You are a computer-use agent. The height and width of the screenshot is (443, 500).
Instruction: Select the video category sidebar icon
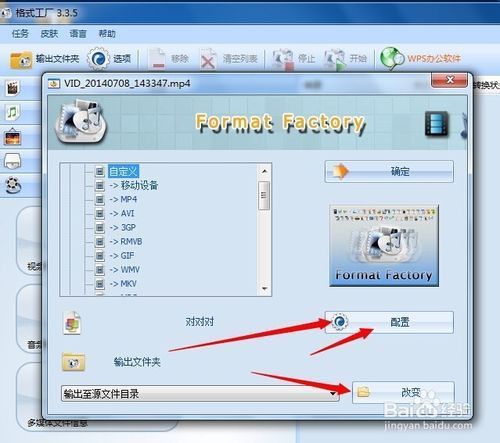[x=13, y=88]
